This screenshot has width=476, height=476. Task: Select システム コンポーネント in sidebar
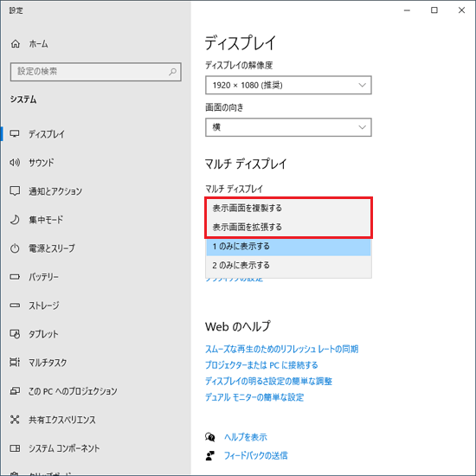tap(64, 448)
